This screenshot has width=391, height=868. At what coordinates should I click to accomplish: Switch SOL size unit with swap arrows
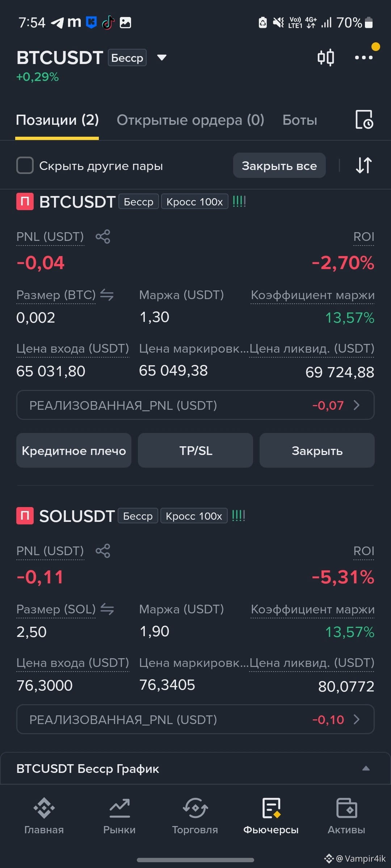[x=107, y=609]
